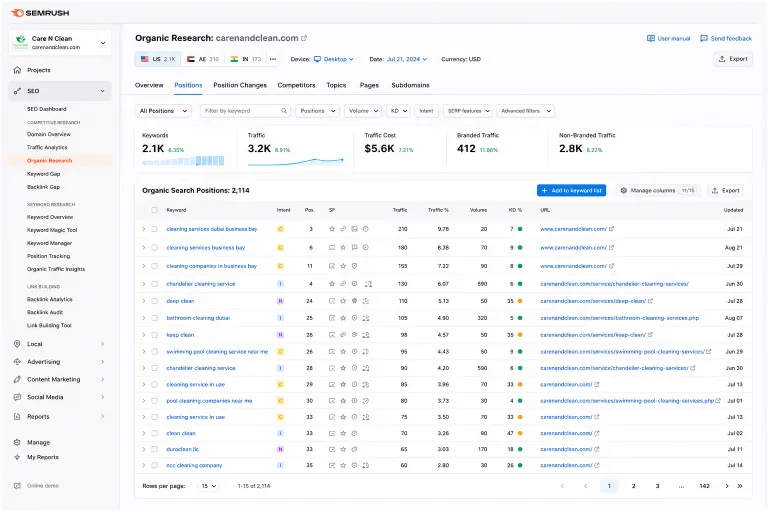Toggle the select-all checkbox in table header
768x512 pixels.
[154, 210]
